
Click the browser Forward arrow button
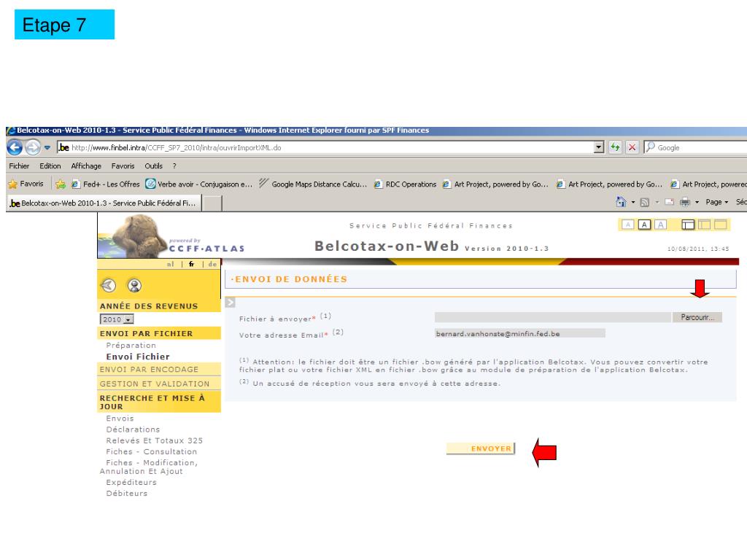32,147
